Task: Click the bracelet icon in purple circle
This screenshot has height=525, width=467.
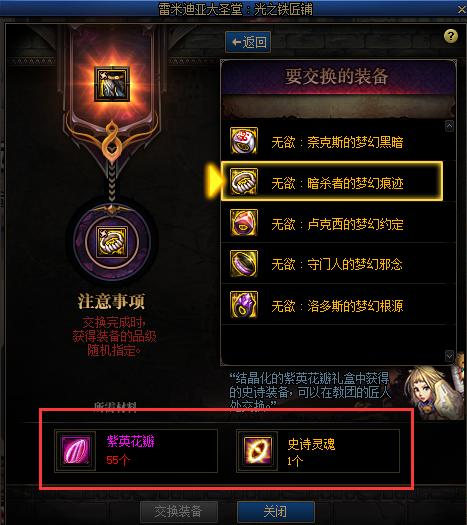Action: point(112,242)
